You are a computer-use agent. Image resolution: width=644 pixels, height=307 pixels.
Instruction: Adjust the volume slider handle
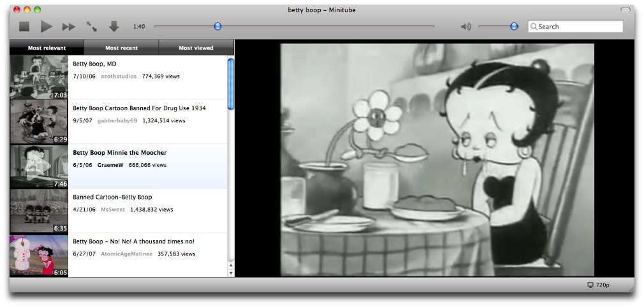[x=514, y=26]
